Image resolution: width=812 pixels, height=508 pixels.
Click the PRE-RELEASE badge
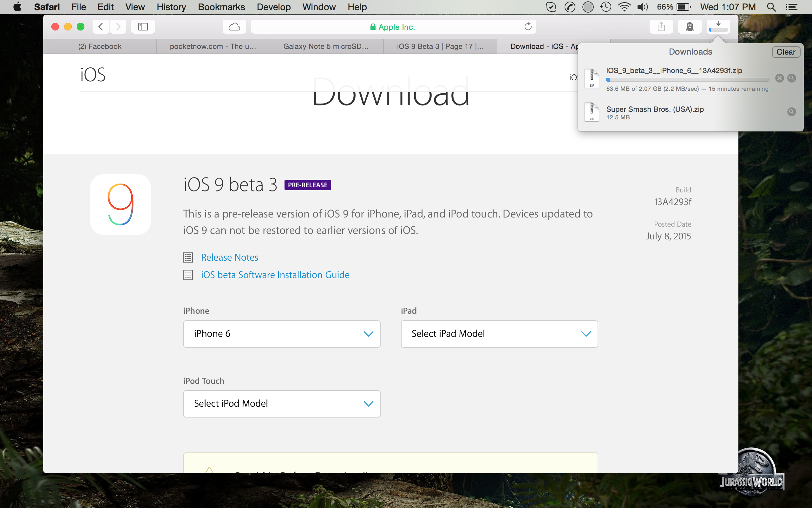point(308,185)
